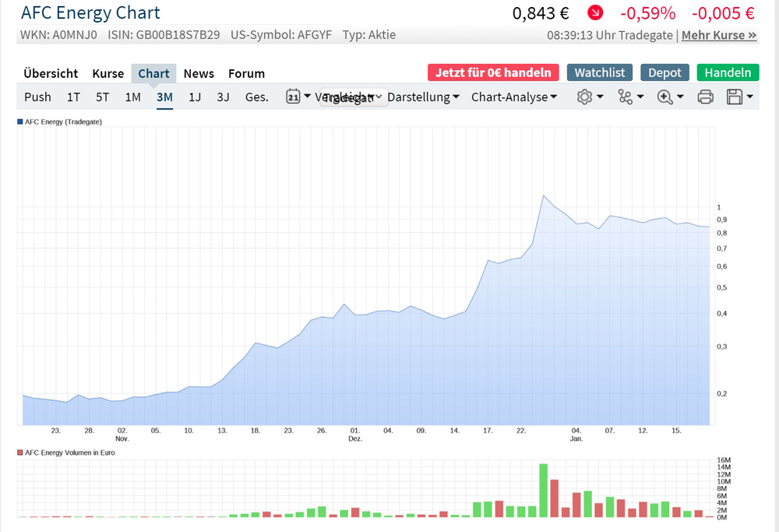Switch to the Kurse tab
Image resolution: width=779 pixels, height=532 pixels.
click(x=108, y=73)
